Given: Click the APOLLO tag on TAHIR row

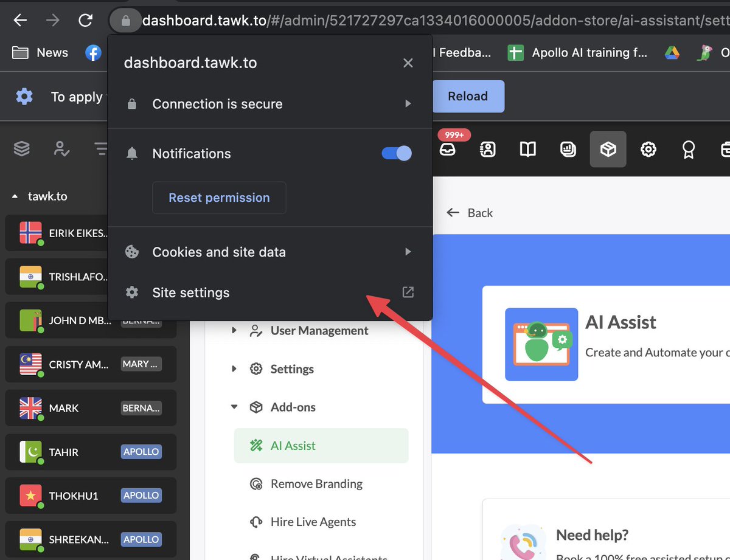Looking at the screenshot, I should [x=141, y=452].
